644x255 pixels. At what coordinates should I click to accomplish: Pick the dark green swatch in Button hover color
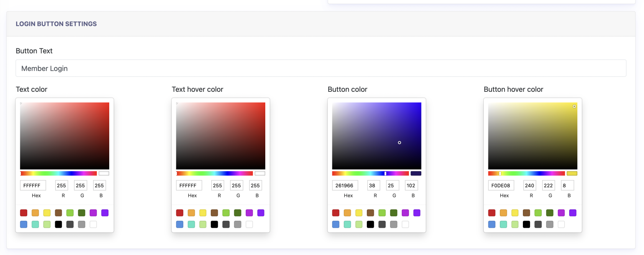tap(550, 213)
